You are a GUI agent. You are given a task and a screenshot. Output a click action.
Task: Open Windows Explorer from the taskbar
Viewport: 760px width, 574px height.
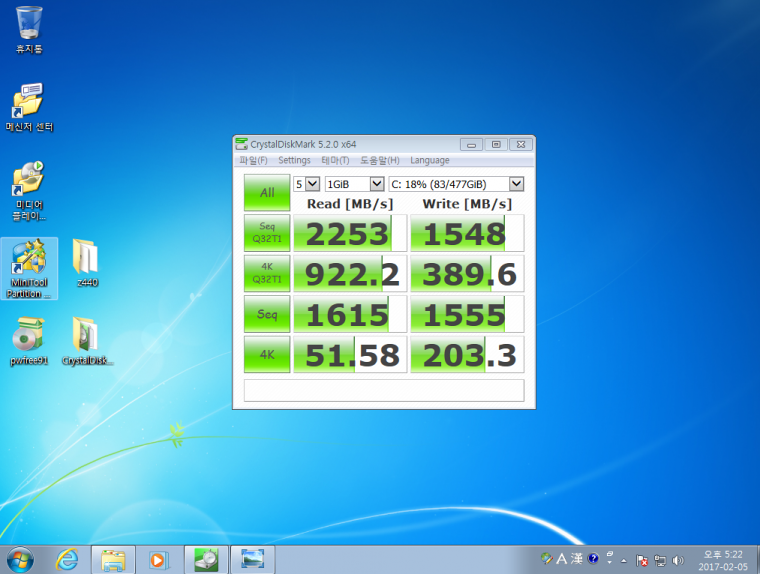(113, 560)
